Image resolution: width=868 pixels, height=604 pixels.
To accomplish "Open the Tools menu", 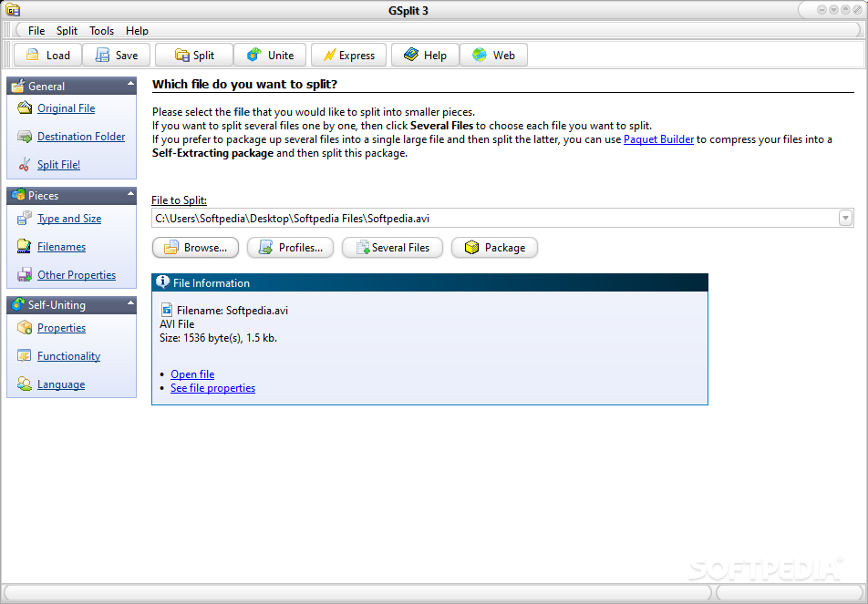I will pos(102,30).
